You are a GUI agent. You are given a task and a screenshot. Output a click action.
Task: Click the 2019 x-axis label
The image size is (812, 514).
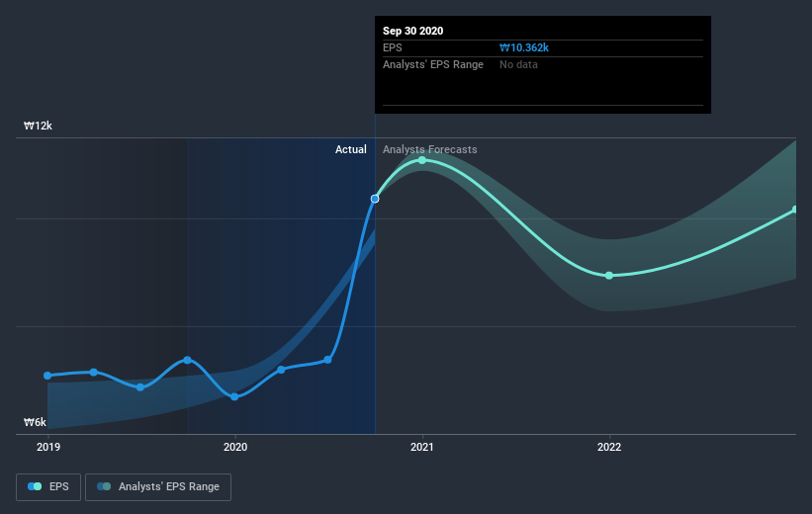pyautogui.click(x=48, y=447)
